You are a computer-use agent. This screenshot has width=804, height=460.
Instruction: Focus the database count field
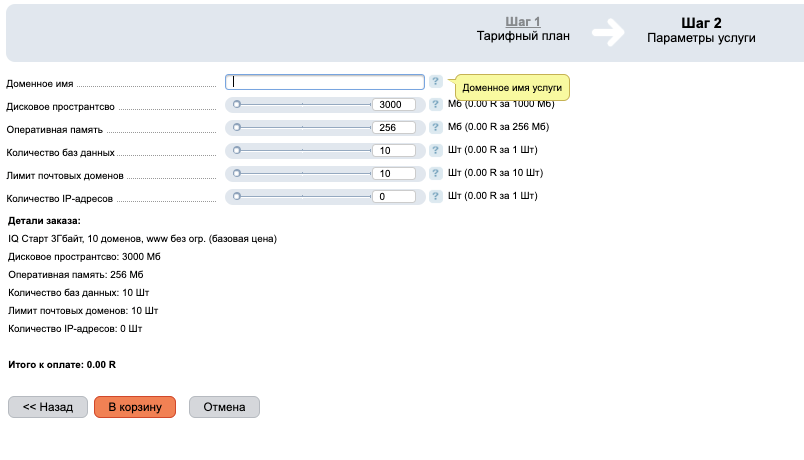(392, 151)
